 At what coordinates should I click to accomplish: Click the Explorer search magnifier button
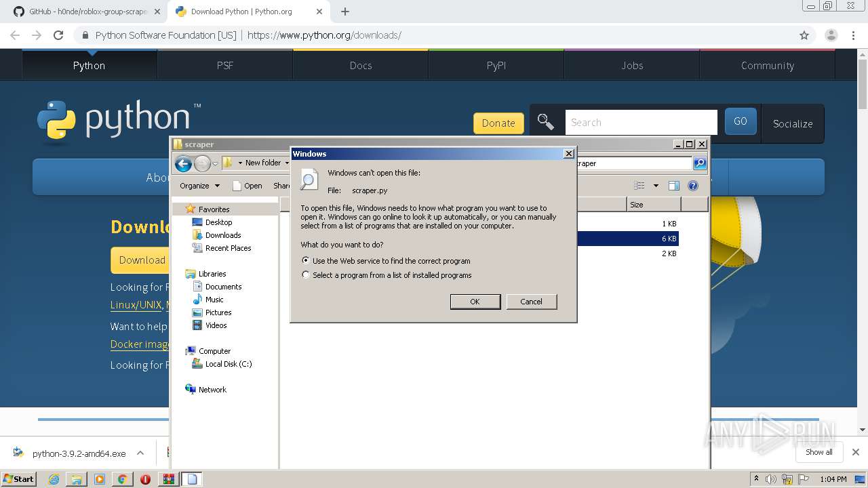click(700, 163)
